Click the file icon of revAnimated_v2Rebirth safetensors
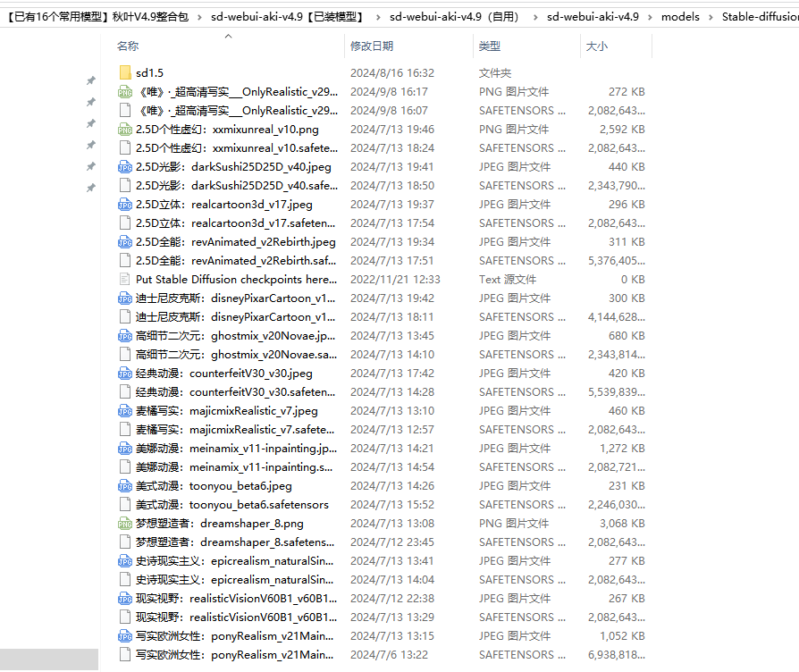799x672 pixels. coord(125,261)
